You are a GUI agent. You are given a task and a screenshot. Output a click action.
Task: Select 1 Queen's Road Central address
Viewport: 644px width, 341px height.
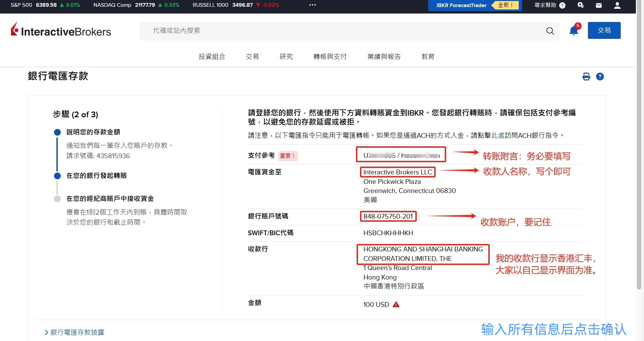397,268
